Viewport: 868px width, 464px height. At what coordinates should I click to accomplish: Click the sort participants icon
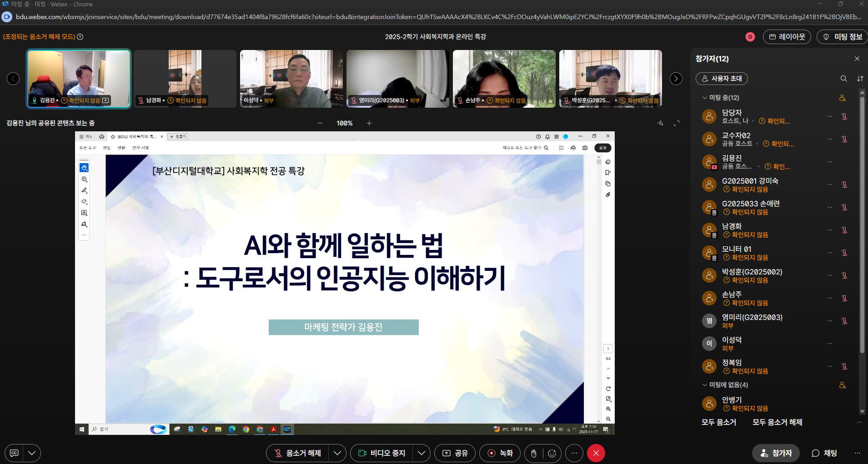coord(860,79)
